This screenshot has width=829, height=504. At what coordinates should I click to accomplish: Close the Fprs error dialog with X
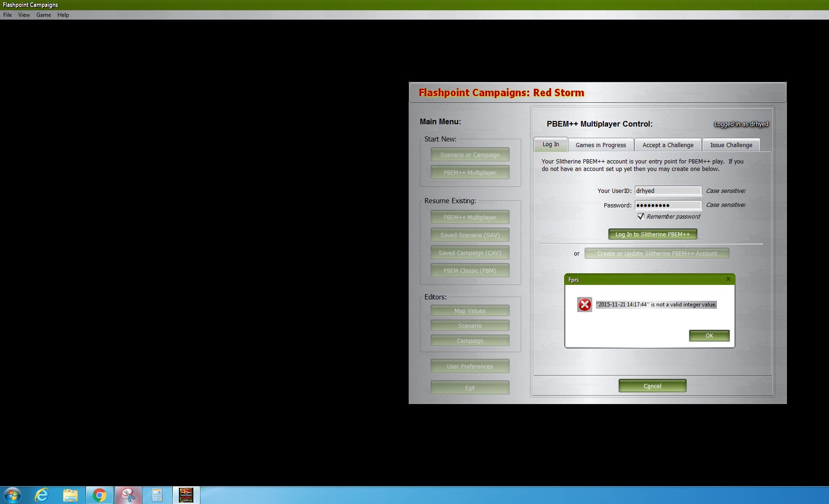728,279
